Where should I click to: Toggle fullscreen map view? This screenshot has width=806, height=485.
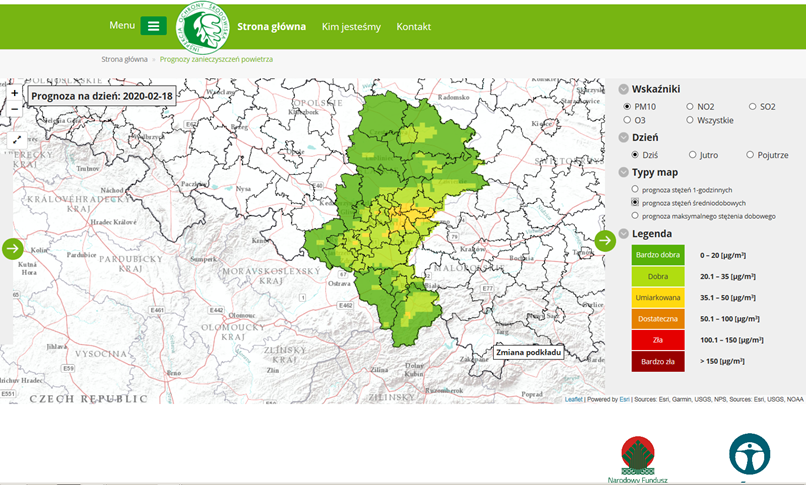pos(16,139)
